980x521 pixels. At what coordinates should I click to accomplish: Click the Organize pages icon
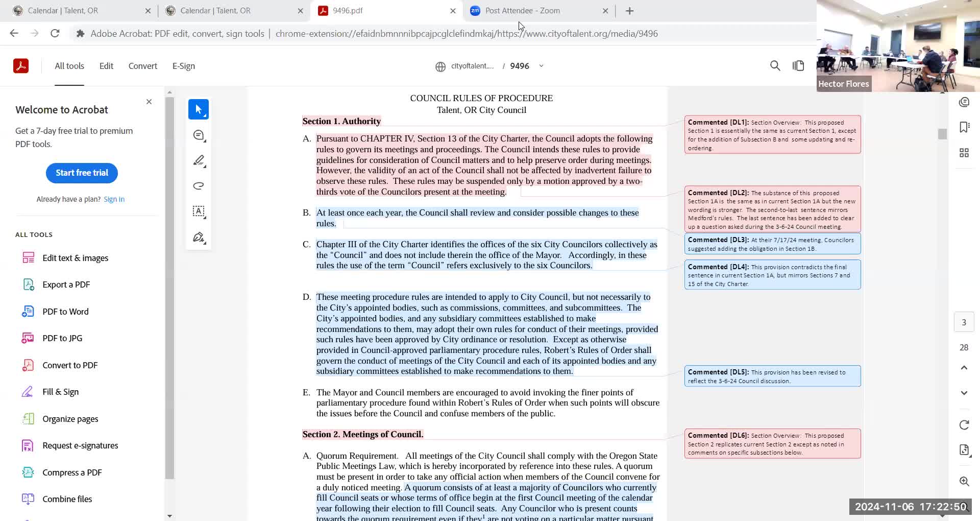click(x=28, y=419)
